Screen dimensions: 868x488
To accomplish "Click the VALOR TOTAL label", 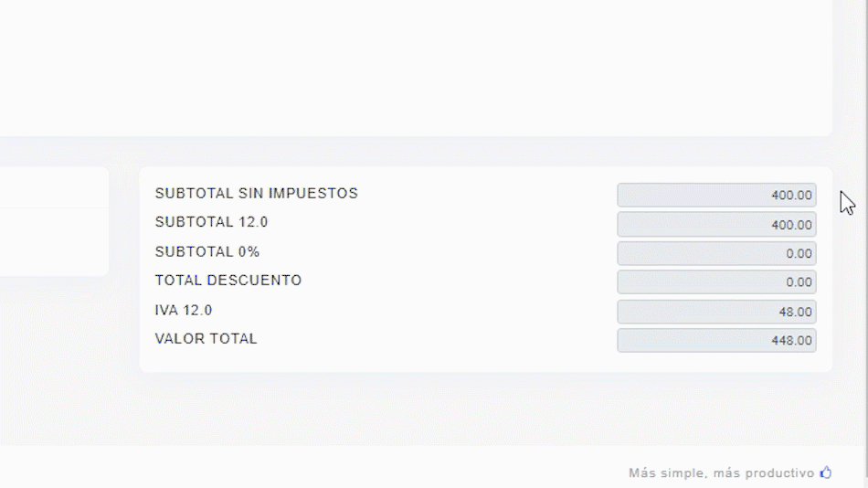I will click(206, 339).
